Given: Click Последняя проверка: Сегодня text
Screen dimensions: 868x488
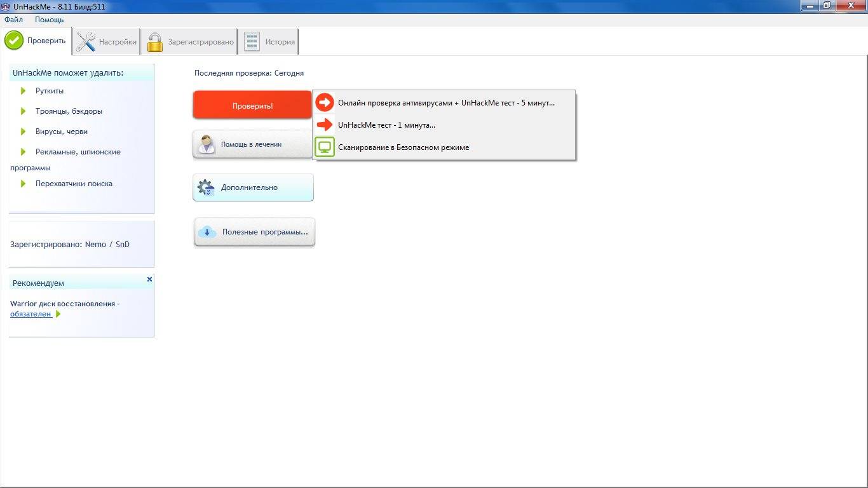Looking at the screenshot, I should pos(249,73).
